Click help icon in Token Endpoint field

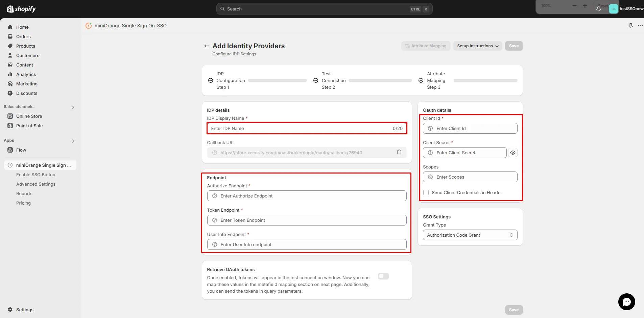point(214,220)
